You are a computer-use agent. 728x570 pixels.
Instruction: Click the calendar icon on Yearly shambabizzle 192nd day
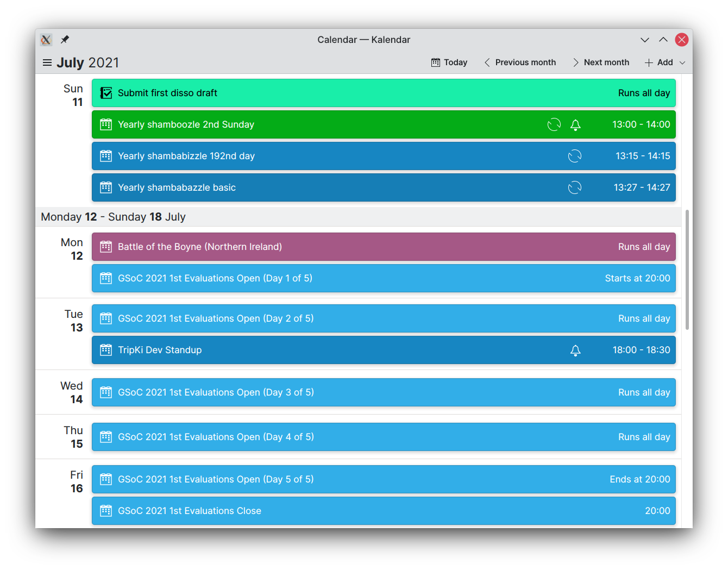tap(106, 156)
